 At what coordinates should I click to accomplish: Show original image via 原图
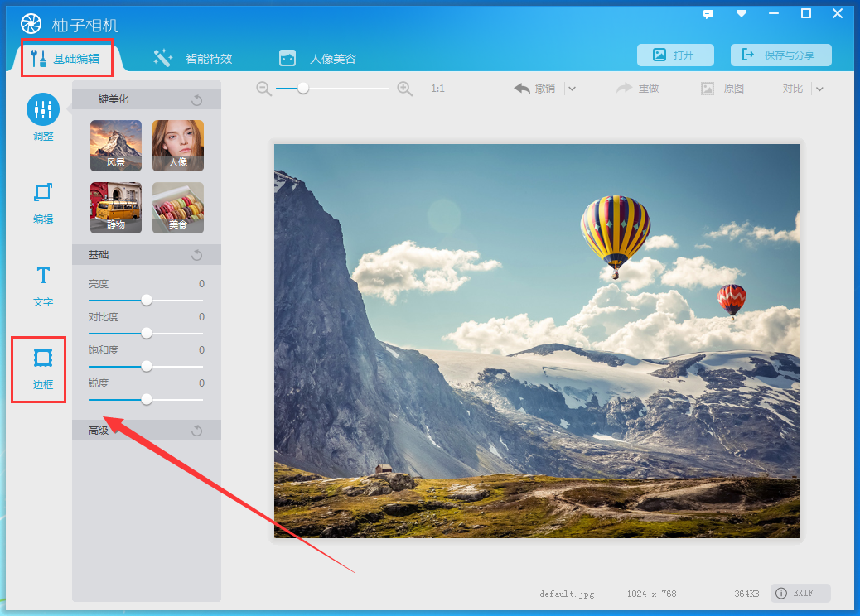[722, 89]
